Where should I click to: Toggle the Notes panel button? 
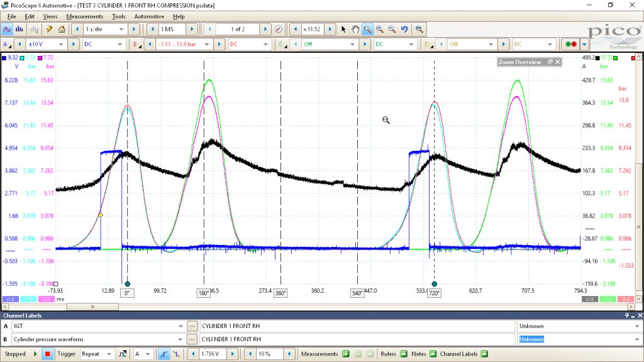[x=433, y=354]
